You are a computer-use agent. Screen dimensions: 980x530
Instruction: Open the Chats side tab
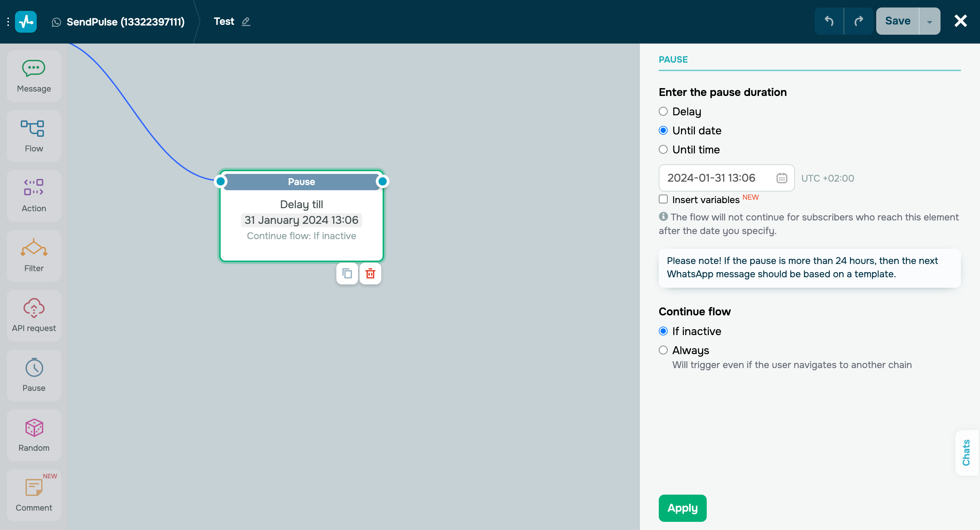(966, 452)
